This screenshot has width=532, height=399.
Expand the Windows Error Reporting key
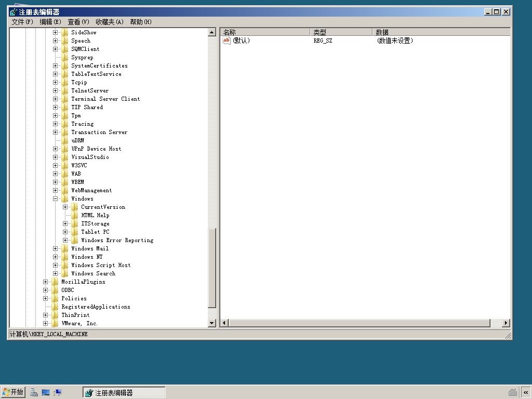coord(65,240)
